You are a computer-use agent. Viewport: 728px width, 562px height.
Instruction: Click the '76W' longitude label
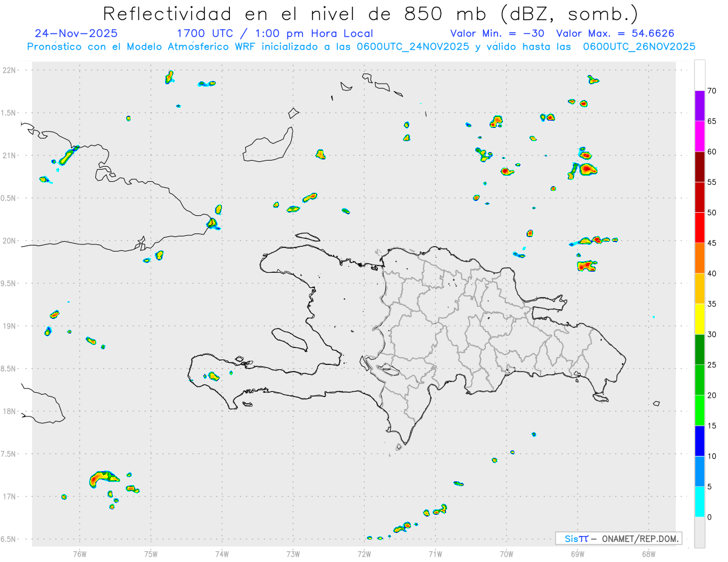[x=79, y=554]
